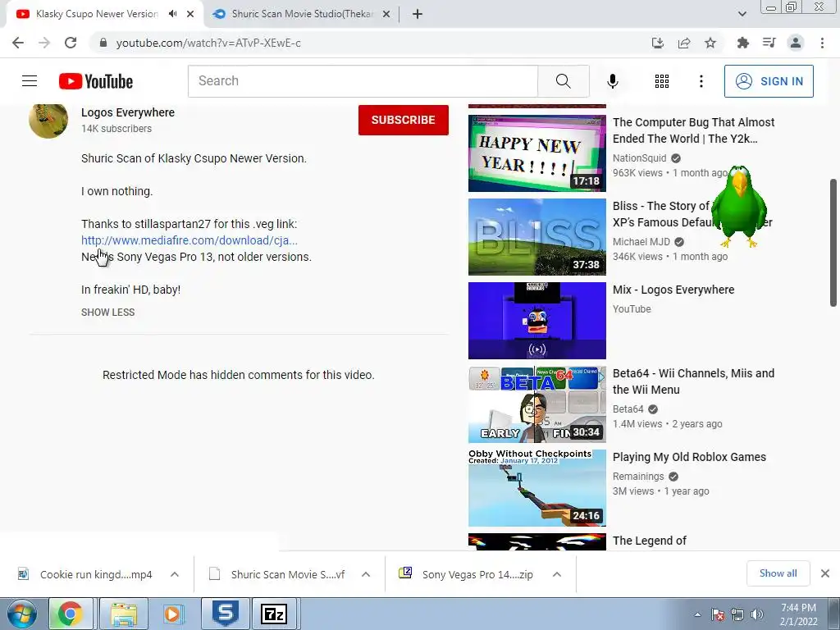Open site security padlock info
This screenshot has height=630, width=840.
[x=103, y=43]
